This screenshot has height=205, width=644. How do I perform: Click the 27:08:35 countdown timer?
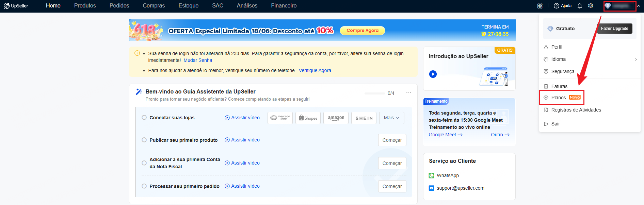click(495, 34)
